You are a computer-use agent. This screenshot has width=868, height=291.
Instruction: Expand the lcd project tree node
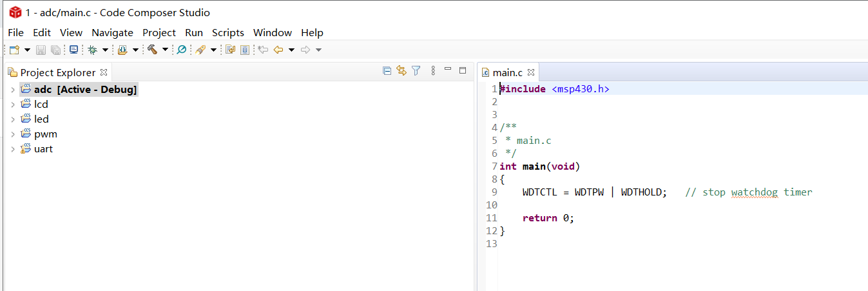point(12,105)
